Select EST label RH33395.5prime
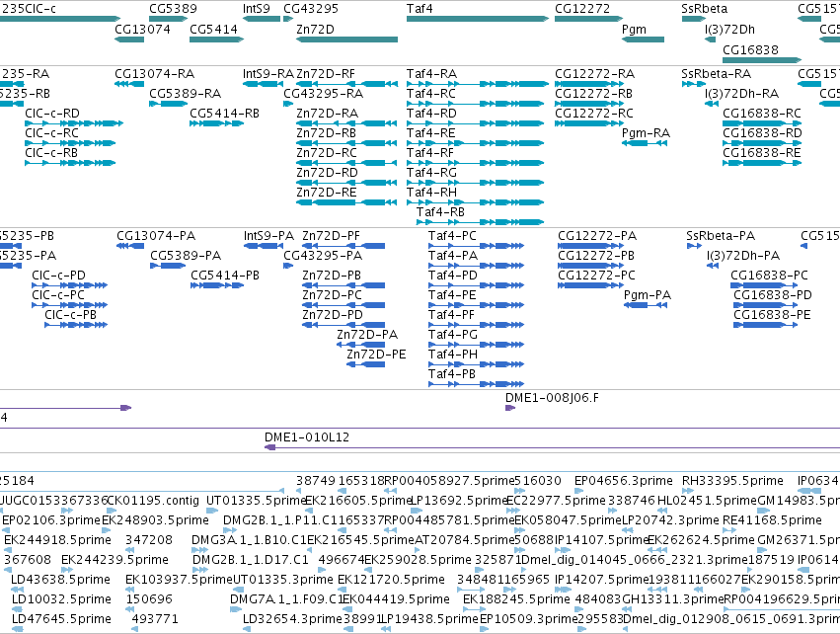Screen dimensions: 840x634 [732, 481]
